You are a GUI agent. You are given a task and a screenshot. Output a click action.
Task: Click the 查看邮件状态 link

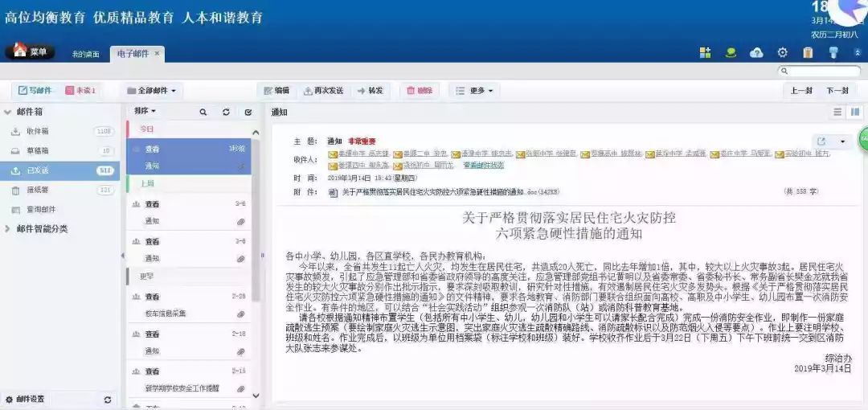[483, 165]
